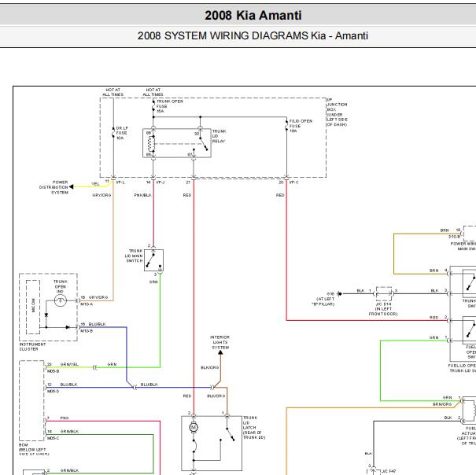Click the I/P-J connector label
This screenshot has width=476, height=475.
pos(161,182)
